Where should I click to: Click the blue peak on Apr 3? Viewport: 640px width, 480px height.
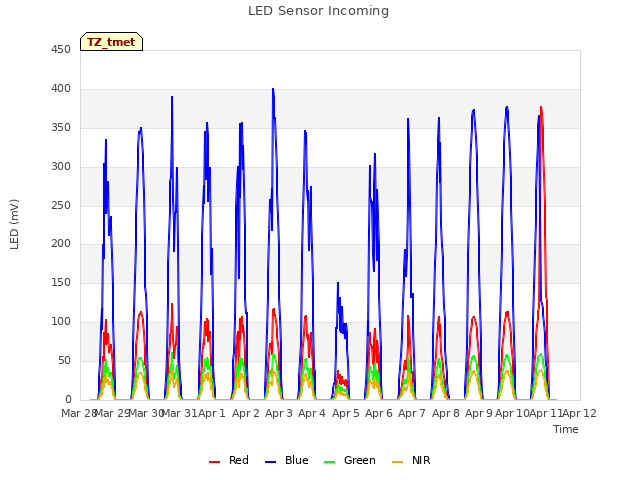273,89
